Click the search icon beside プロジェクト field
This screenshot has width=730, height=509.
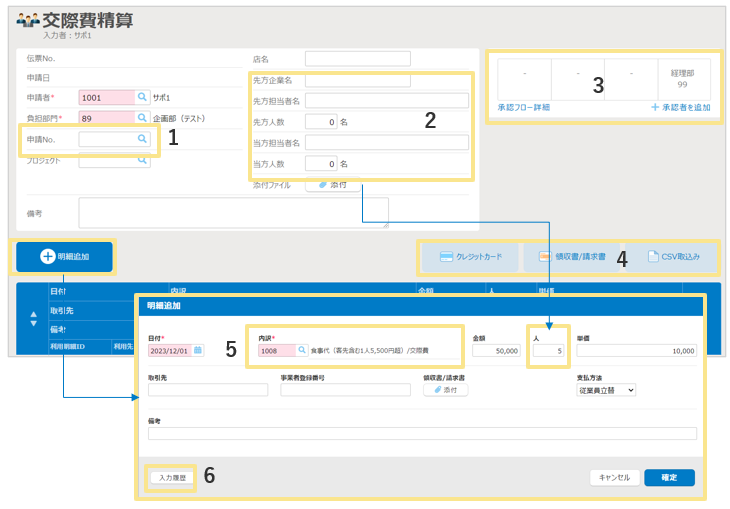[142, 161]
